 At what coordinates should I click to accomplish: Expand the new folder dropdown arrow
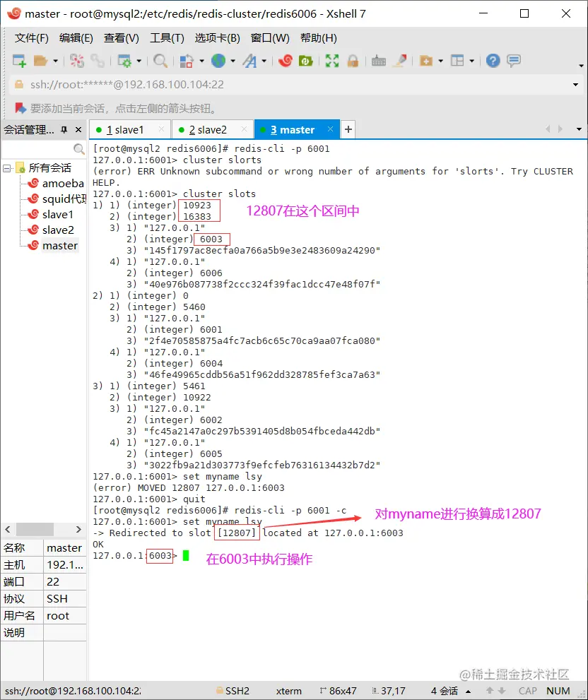click(440, 61)
